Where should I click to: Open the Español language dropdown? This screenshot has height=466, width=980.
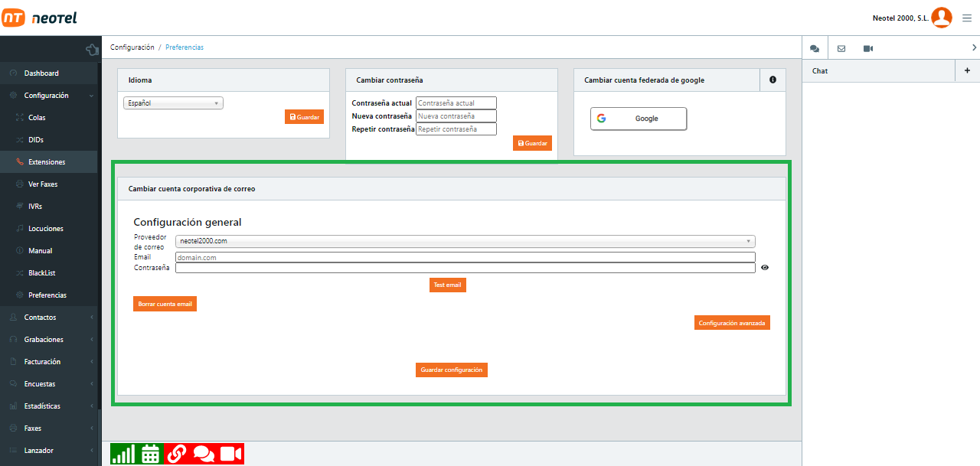point(173,103)
